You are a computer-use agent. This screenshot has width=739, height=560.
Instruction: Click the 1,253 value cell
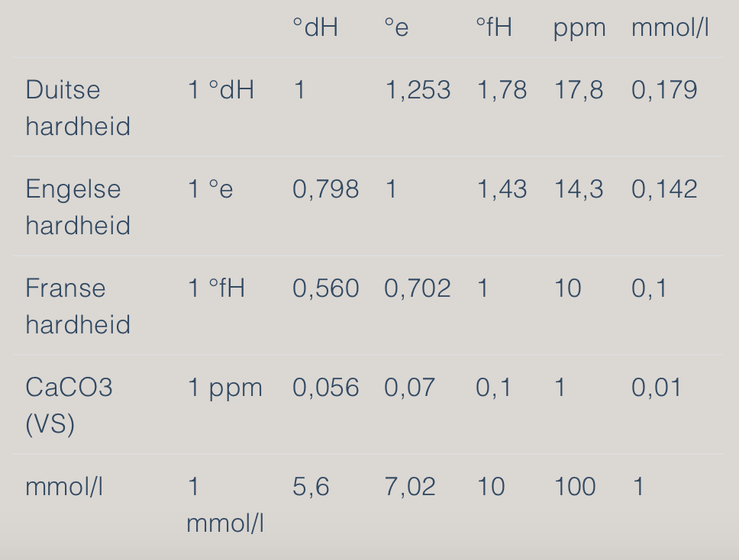[418, 90]
